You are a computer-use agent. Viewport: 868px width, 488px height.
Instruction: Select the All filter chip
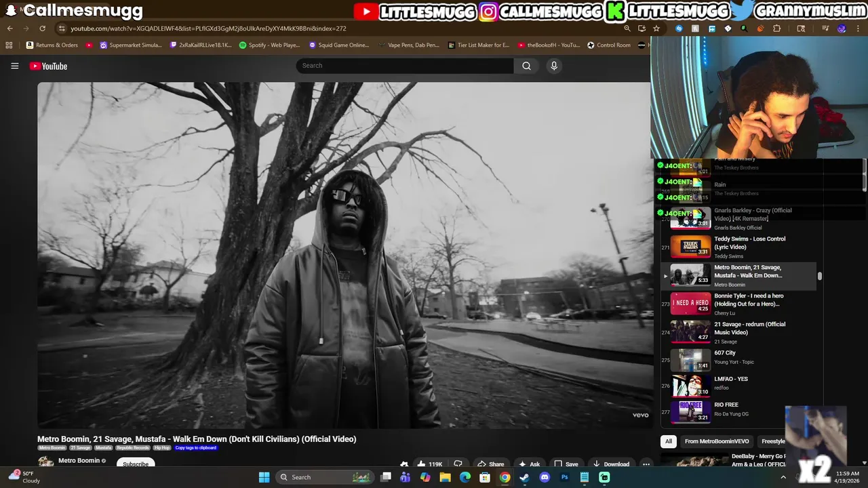[x=668, y=441]
